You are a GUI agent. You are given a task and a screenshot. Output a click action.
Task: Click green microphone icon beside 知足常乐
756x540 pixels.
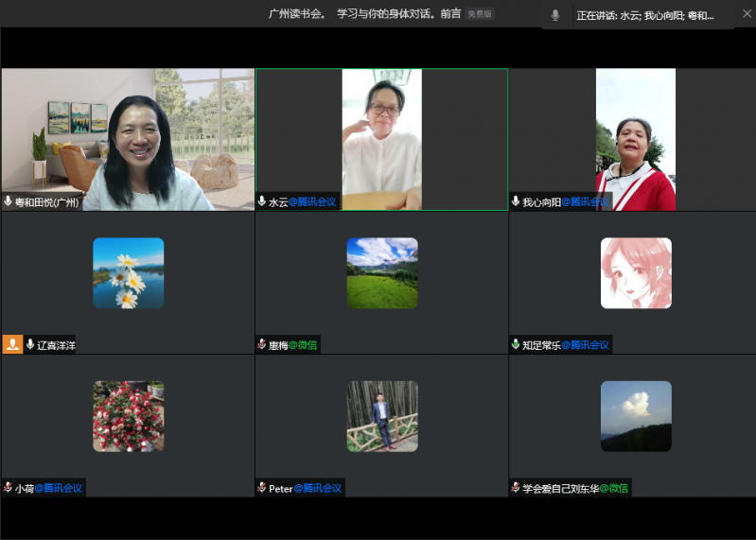click(516, 345)
